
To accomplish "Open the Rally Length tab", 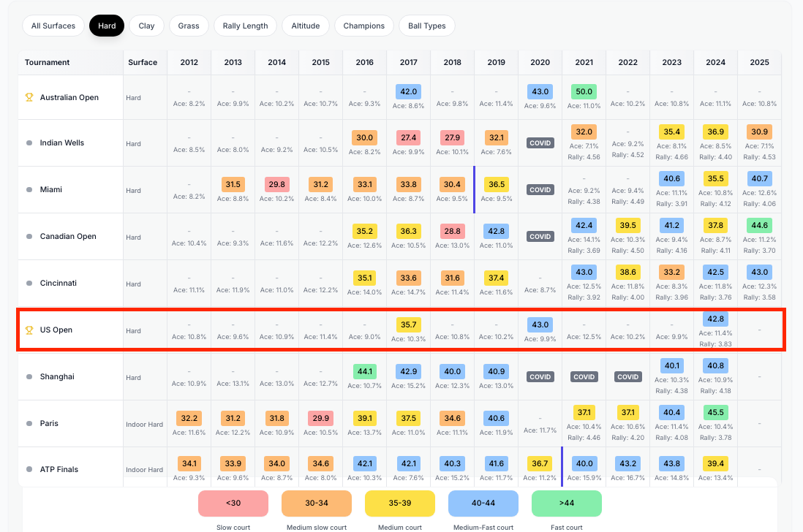I will 245,26.
